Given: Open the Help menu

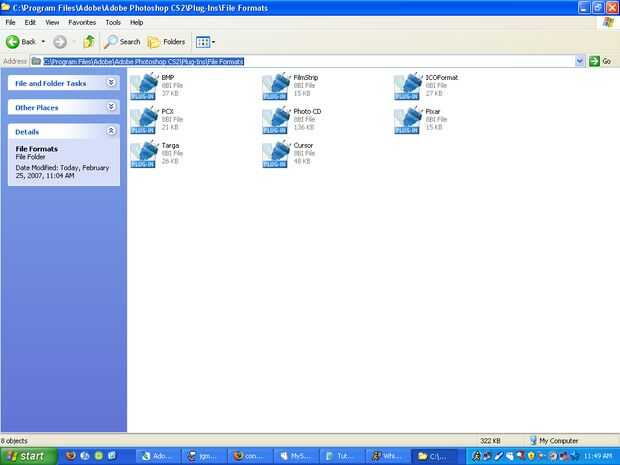Looking at the screenshot, I should click(x=136, y=23).
